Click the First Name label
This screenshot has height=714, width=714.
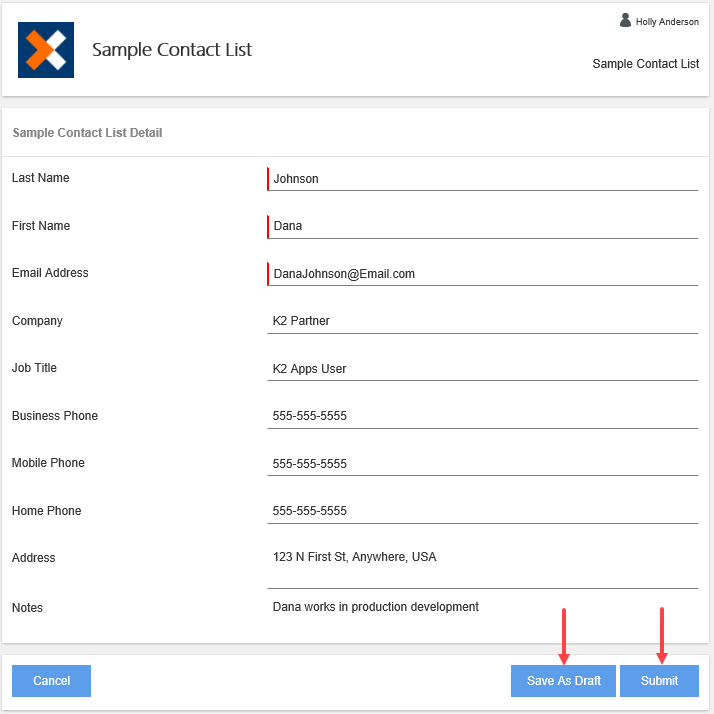[x=41, y=226]
